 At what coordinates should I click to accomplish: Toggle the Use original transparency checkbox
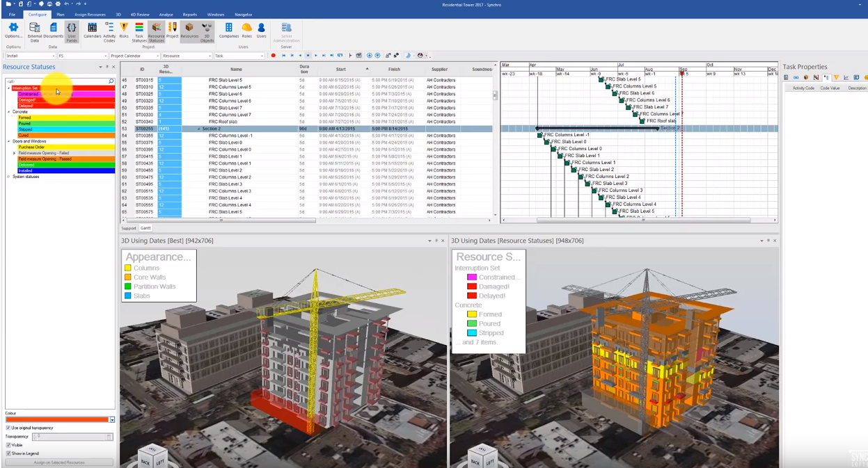point(8,428)
